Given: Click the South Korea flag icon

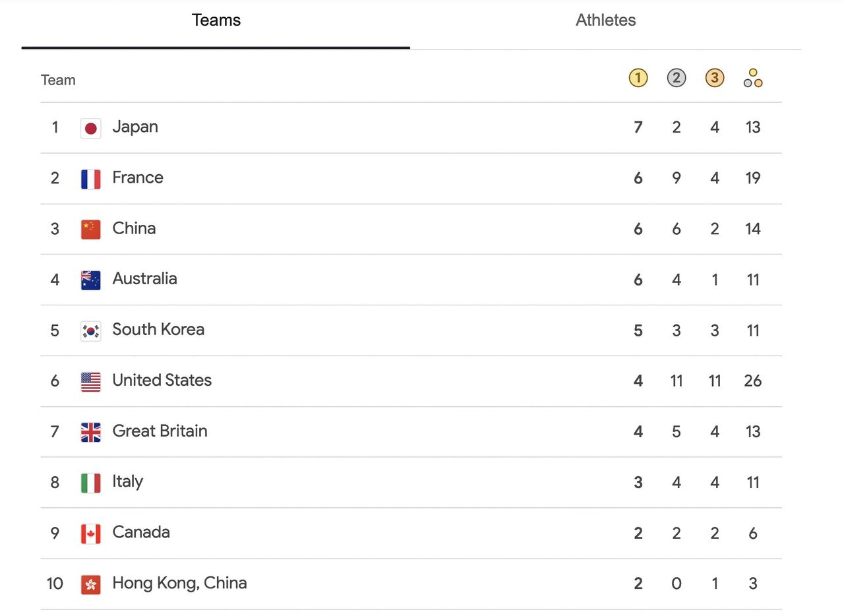Looking at the screenshot, I should click(x=91, y=330).
